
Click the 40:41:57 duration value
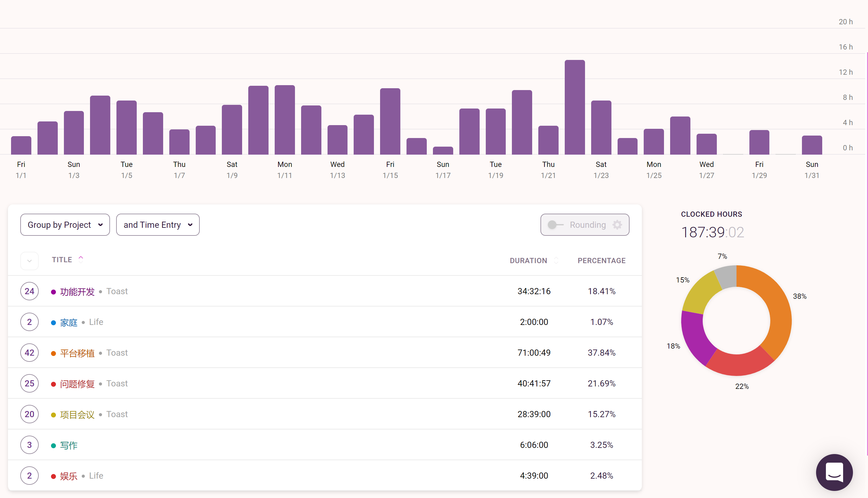tap(534, 383)
